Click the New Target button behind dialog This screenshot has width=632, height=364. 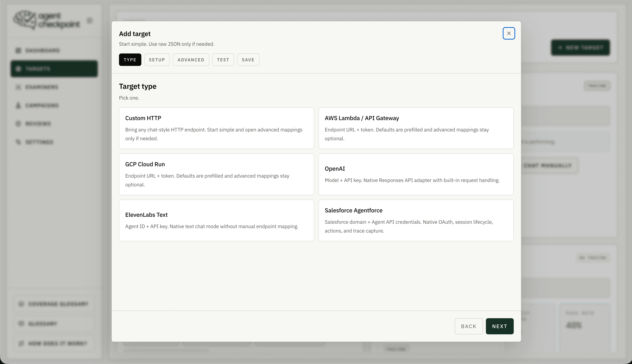point(581,47)
